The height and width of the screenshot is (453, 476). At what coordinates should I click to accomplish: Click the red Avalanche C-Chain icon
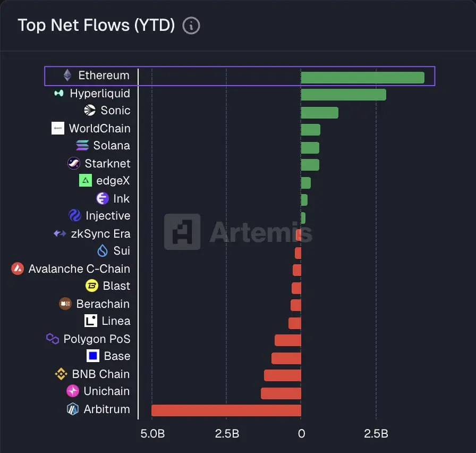[x=18, y=269]
